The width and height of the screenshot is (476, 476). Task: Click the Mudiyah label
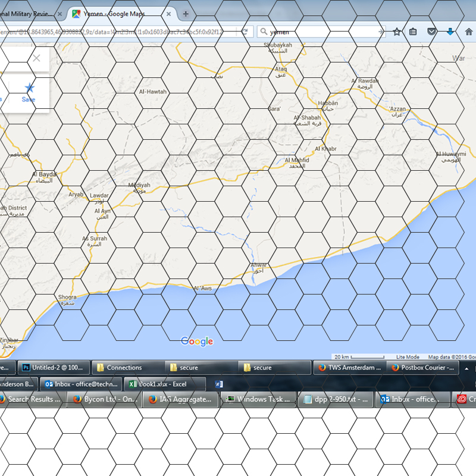pyautogui.click(x=139, y=187)
